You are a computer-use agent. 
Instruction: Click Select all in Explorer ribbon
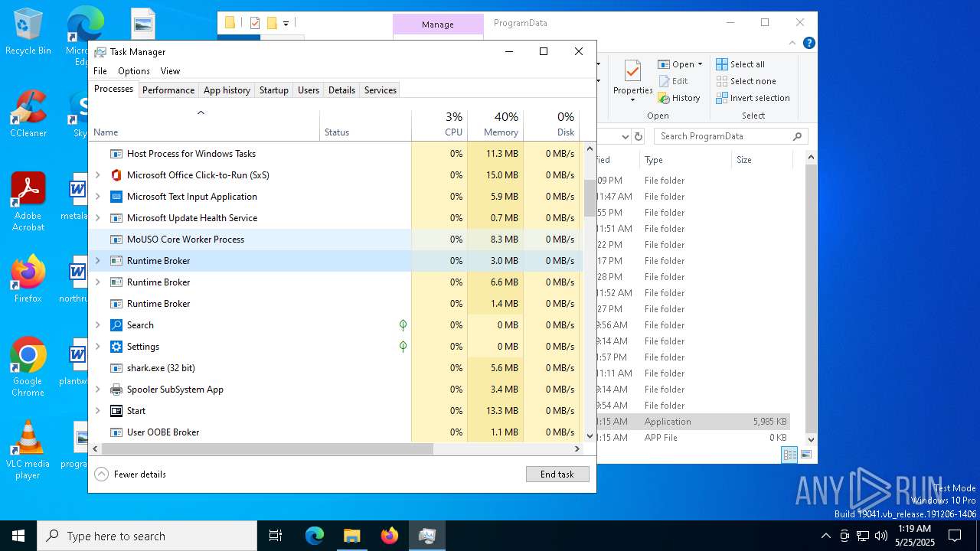(x=740, y=64)
